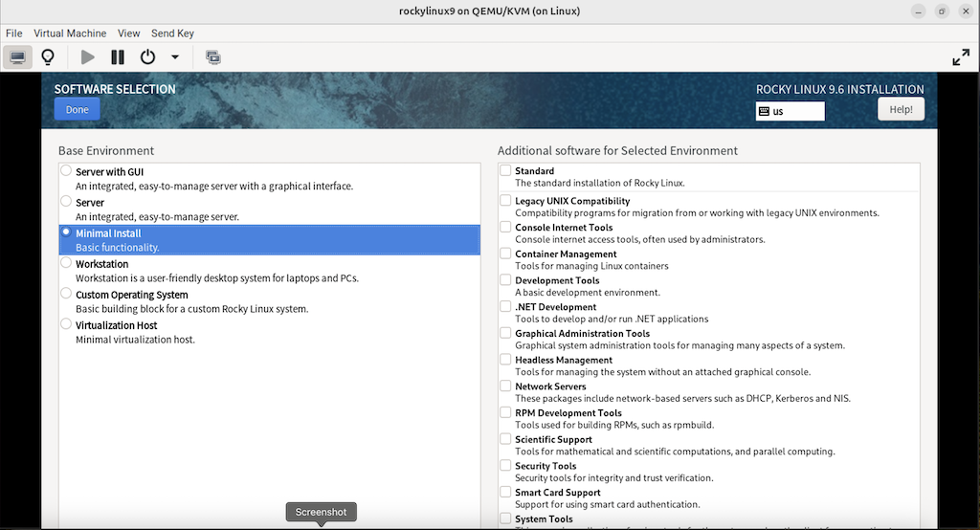Click 'Basic functionality.' description text
Screen dimensions: 980x530
[118, 248]
